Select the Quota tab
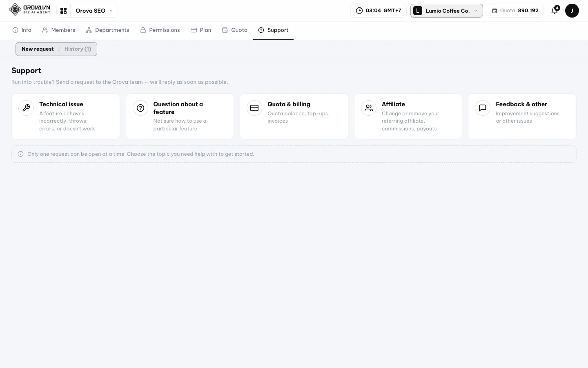Image resolution: width=588 pixels, height=368 pixels. (235, 30)
